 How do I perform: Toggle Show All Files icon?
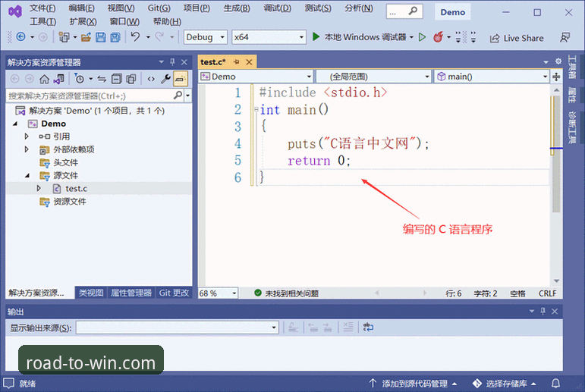coord(131,79)
